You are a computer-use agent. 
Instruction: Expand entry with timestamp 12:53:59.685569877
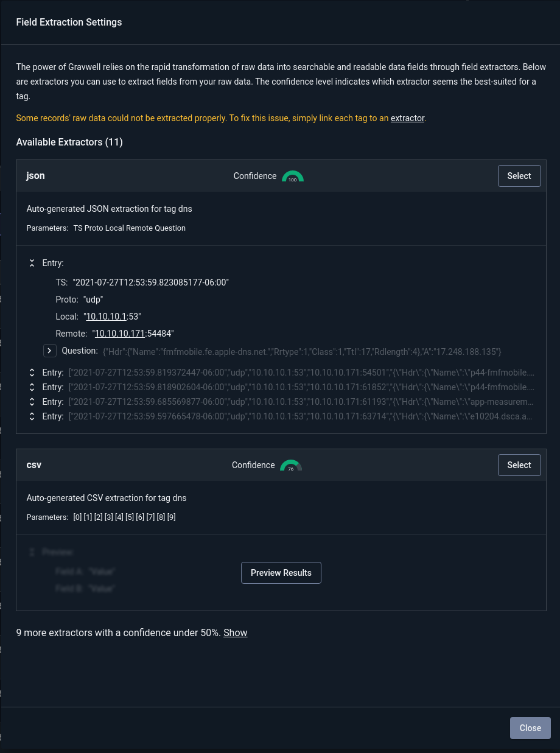click(x=32, y=402)
